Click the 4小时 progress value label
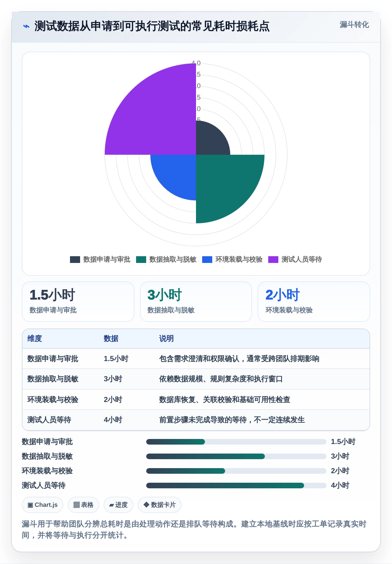Screen dimensions: 392x564 click(340, 486)
